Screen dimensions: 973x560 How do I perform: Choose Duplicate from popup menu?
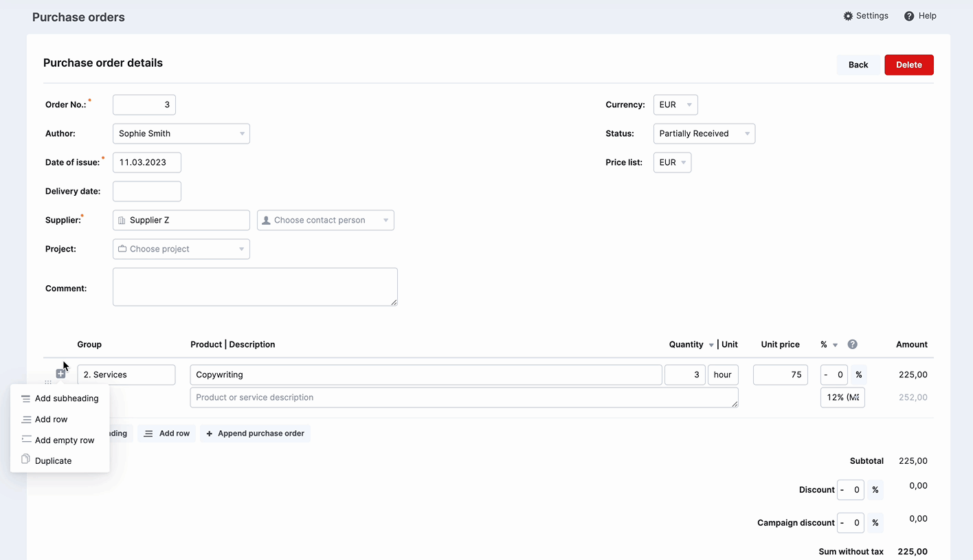point(60,461)
